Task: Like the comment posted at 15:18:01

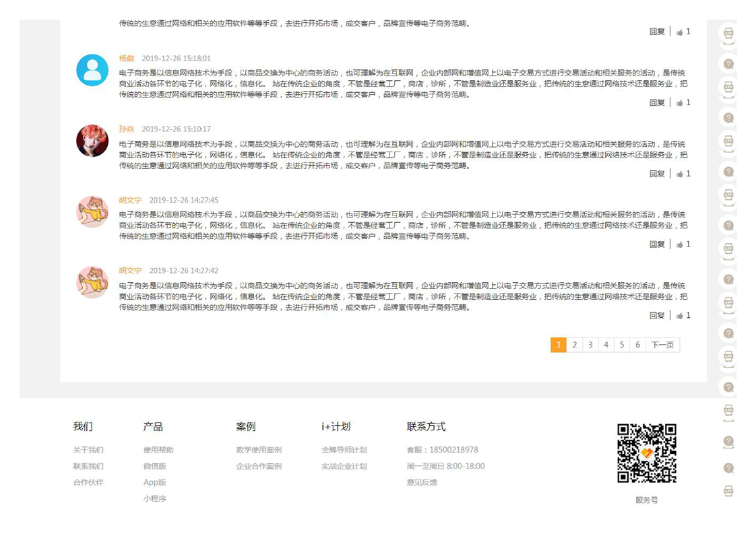Action: coord(680,103)
